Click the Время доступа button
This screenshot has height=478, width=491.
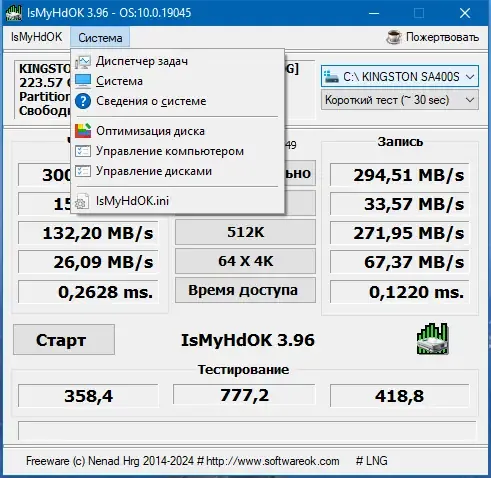[x=245, y=290]
